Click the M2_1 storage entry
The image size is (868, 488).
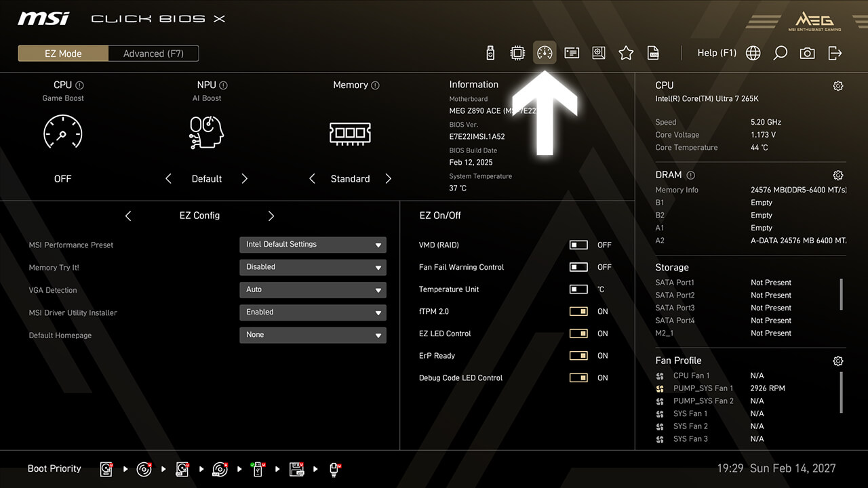coord(724,333)
